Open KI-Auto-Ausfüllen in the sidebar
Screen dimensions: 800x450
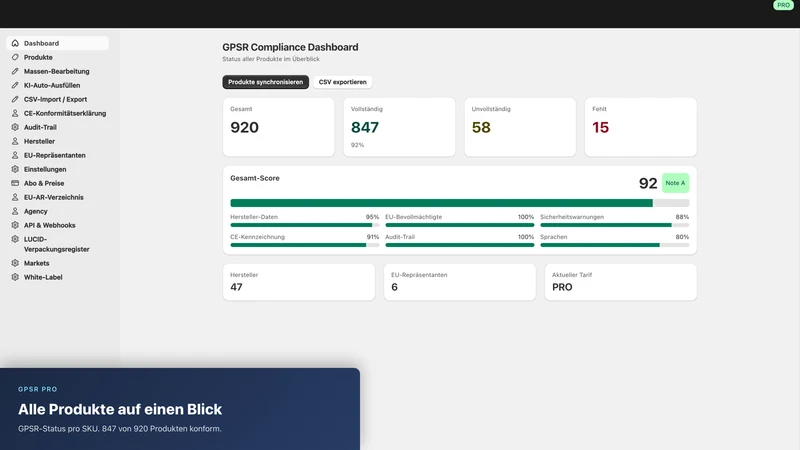pyautogui.click(x=57, y=85)
